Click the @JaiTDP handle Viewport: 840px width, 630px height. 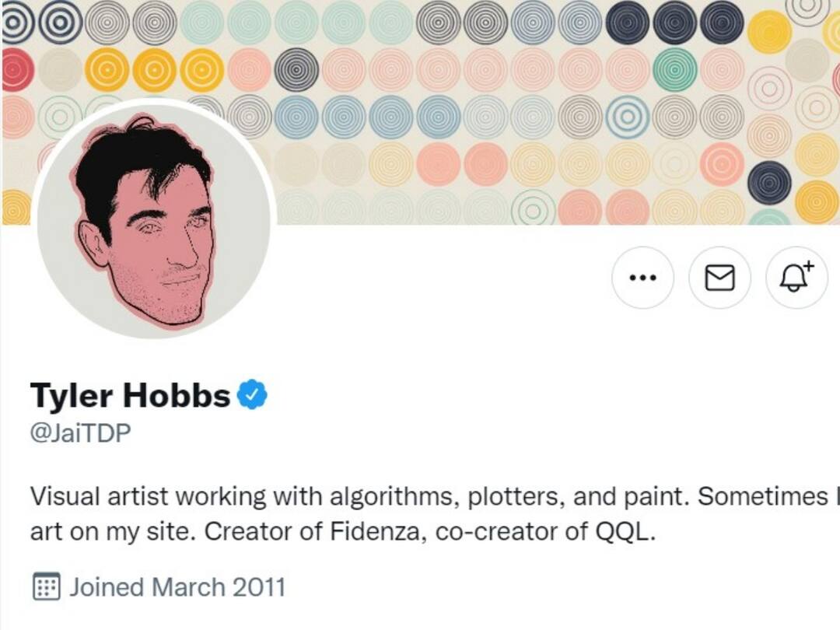pos(80,434)
